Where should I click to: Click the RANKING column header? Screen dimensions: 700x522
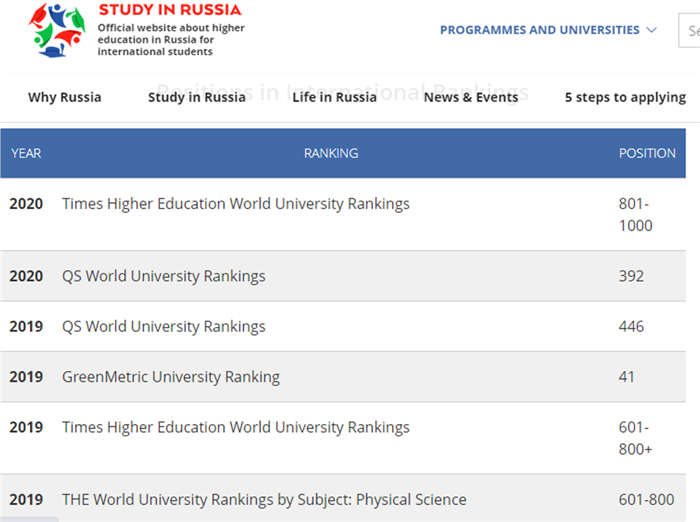point(330,153)
